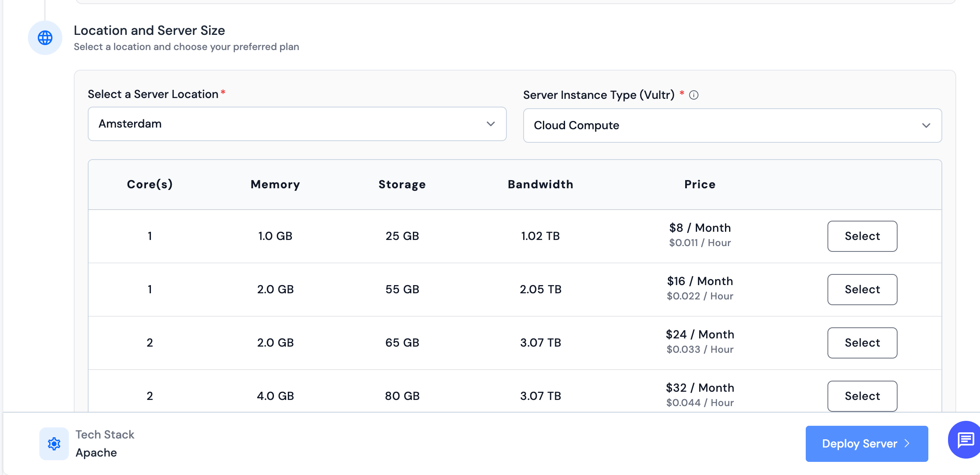This screenshot has width=980, height=475.
Task: Click the Memory column header
Action: point(275,184)
